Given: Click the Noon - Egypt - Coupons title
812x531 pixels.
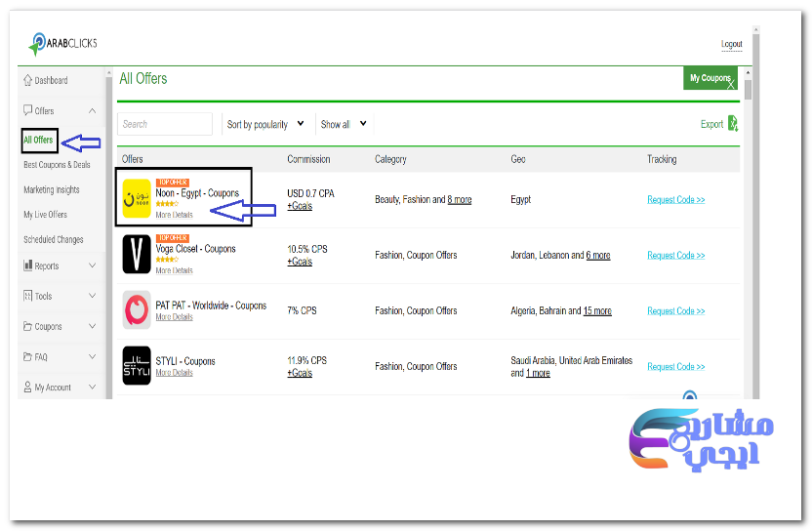Looking at the screenshot, I should click(x=197, y=193).
